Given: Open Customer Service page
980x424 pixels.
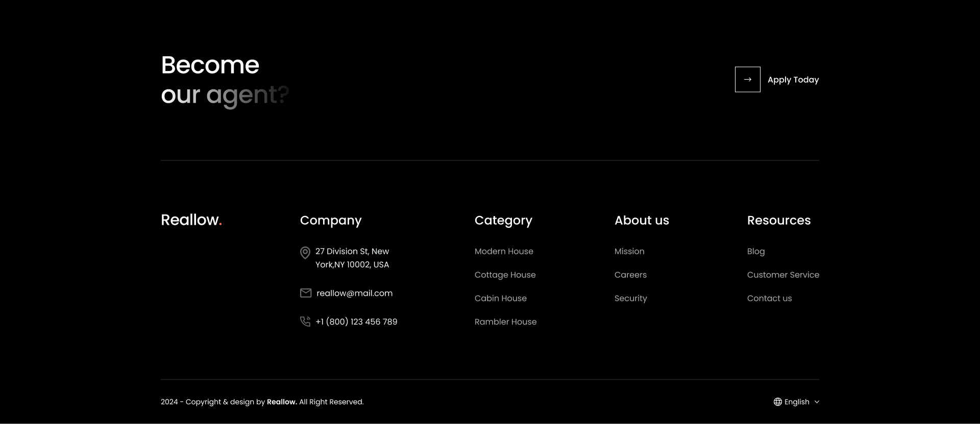Looking at the screenshot, I should coord(782,275).
